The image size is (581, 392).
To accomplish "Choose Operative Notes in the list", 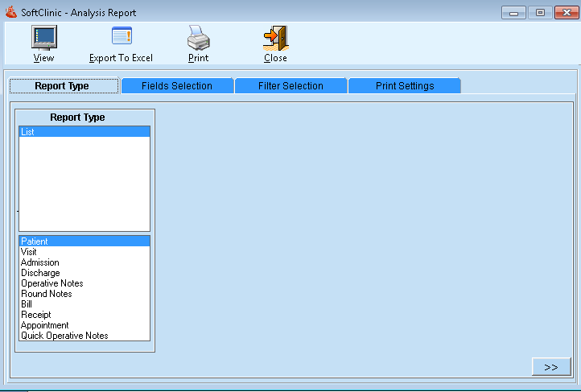I will pos(84,283).
